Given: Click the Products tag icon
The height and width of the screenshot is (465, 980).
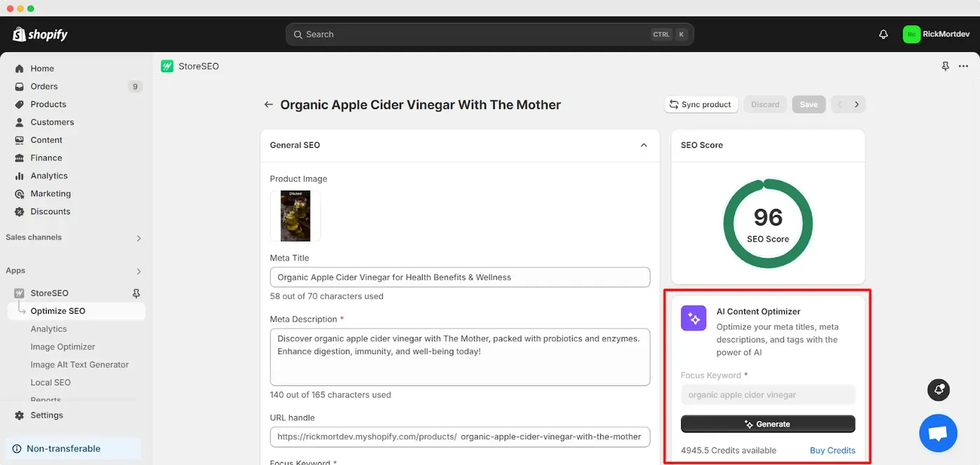Looking at the screenshot, I should (x=20, y=104).
